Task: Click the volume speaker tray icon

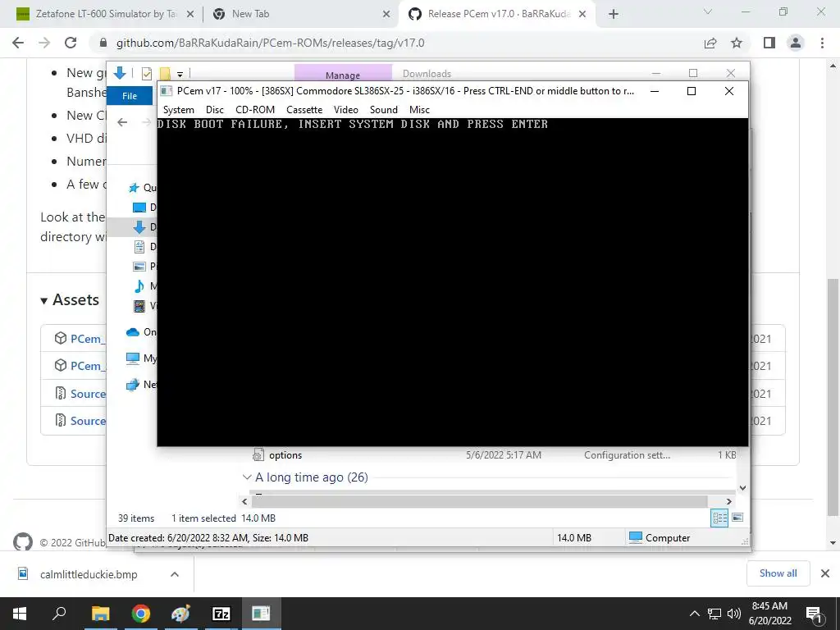Action: pyautogui.click(x=734, y=614)
